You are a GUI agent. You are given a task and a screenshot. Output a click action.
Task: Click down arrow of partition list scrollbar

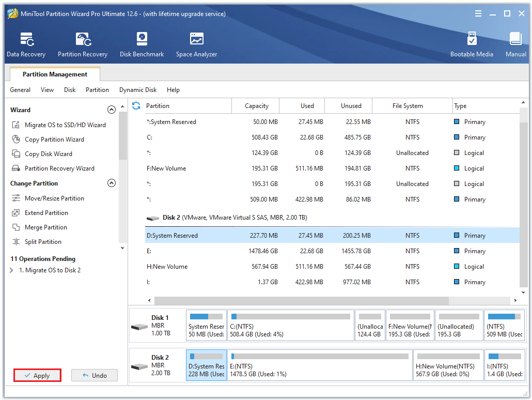(x=523, y=293)
